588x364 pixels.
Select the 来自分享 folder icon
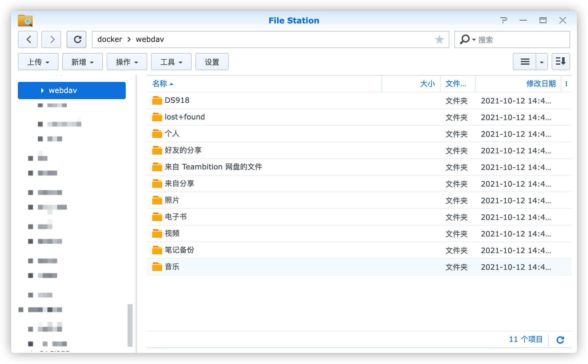click(x=157, y=184)
